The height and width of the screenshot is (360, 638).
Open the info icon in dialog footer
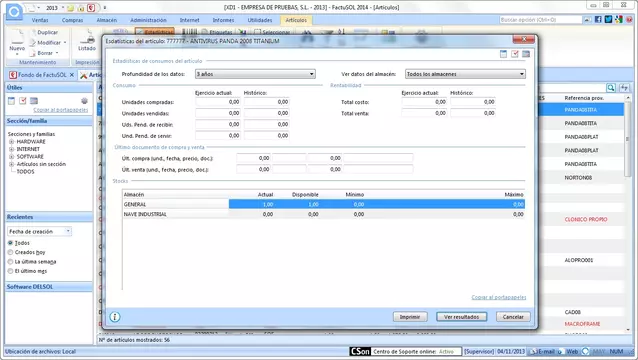coord(115,316)
